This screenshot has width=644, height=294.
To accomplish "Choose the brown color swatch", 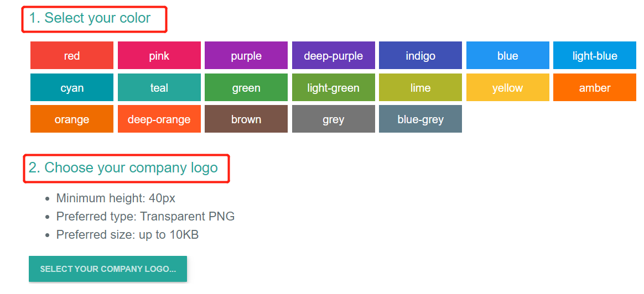I will 246,119.
